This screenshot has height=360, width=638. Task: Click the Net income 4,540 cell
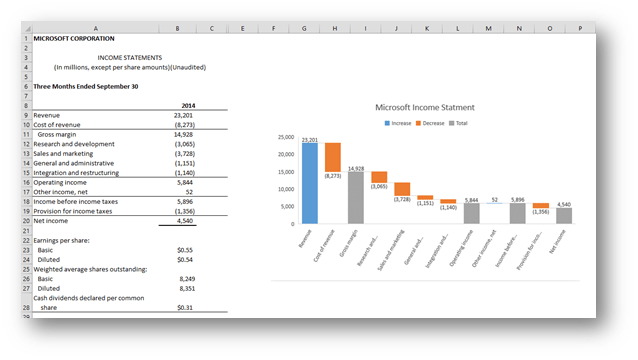click(x=177, y=221)
